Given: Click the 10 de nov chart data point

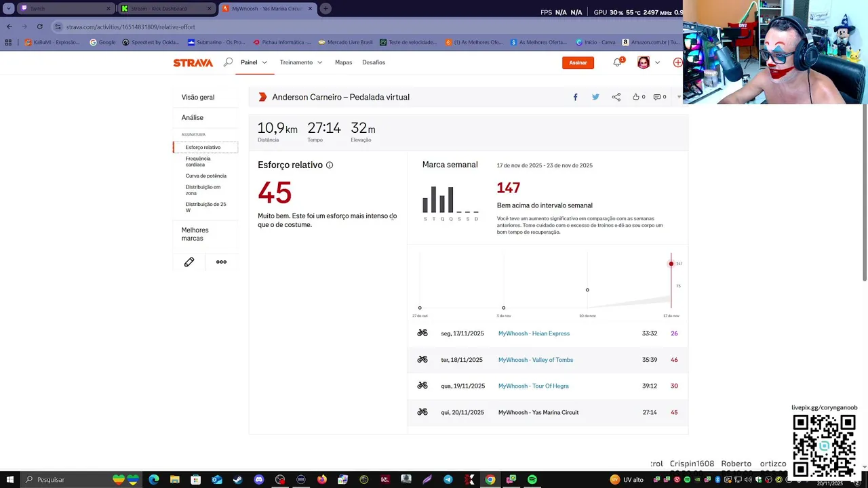Looking at the screenshot, I should 587,290.
